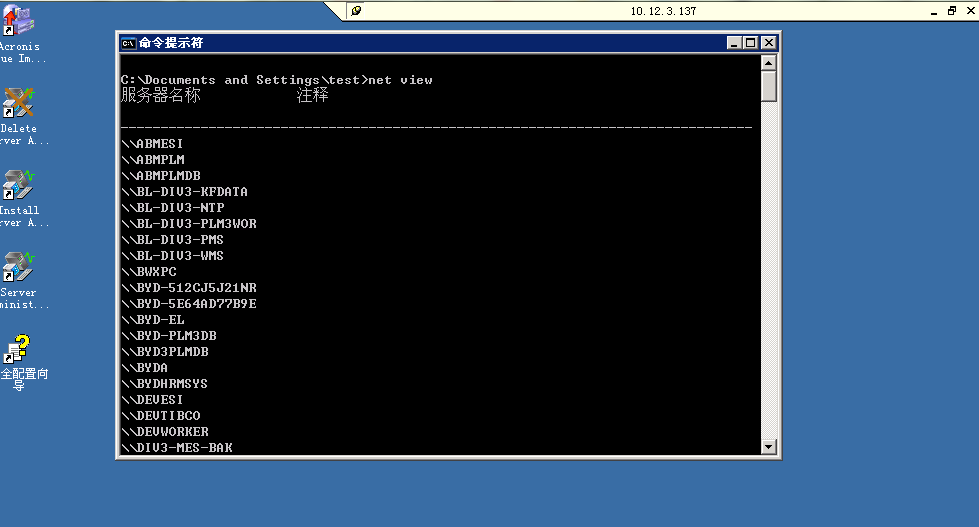Viewport: 979px width, 527px height.
Task: Click the scrollbar up arrow
Action: click(769, 63)
